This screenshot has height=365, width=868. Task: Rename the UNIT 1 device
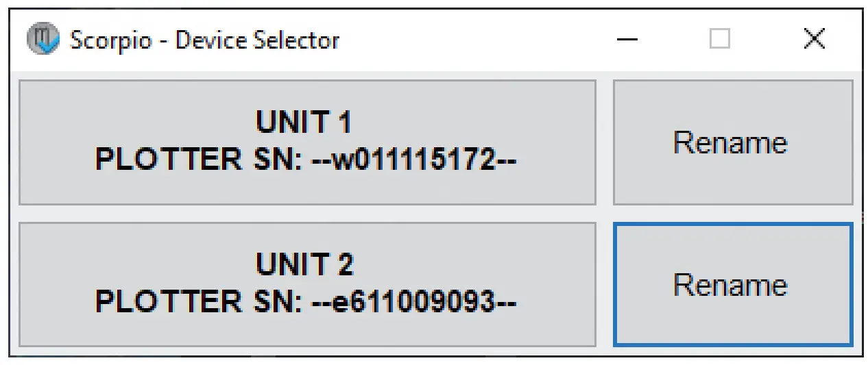coord(732,142)
